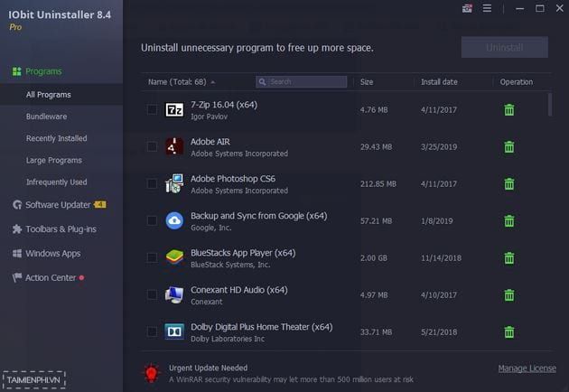
Task: Focus the Search input field
Action: click(301, 81)
